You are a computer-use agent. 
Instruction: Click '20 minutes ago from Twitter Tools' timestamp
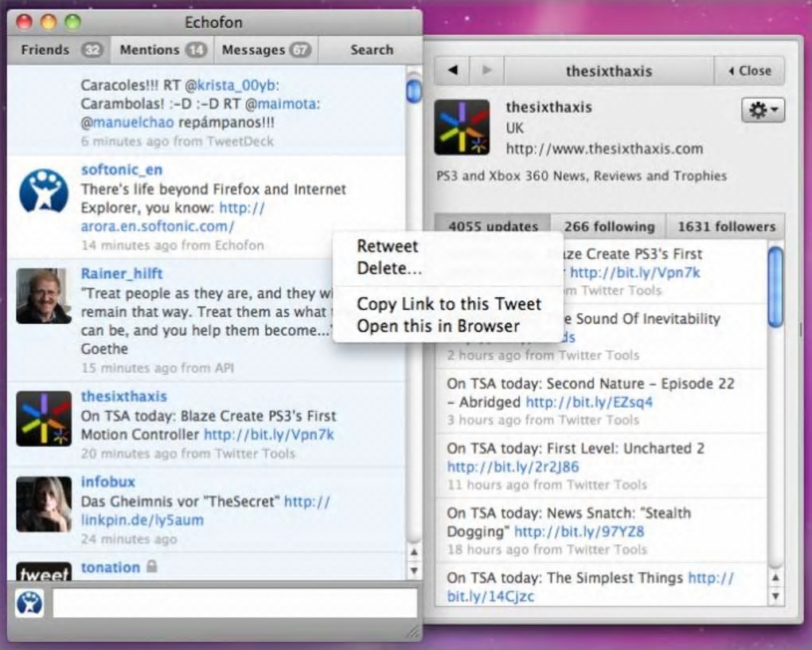188,453
